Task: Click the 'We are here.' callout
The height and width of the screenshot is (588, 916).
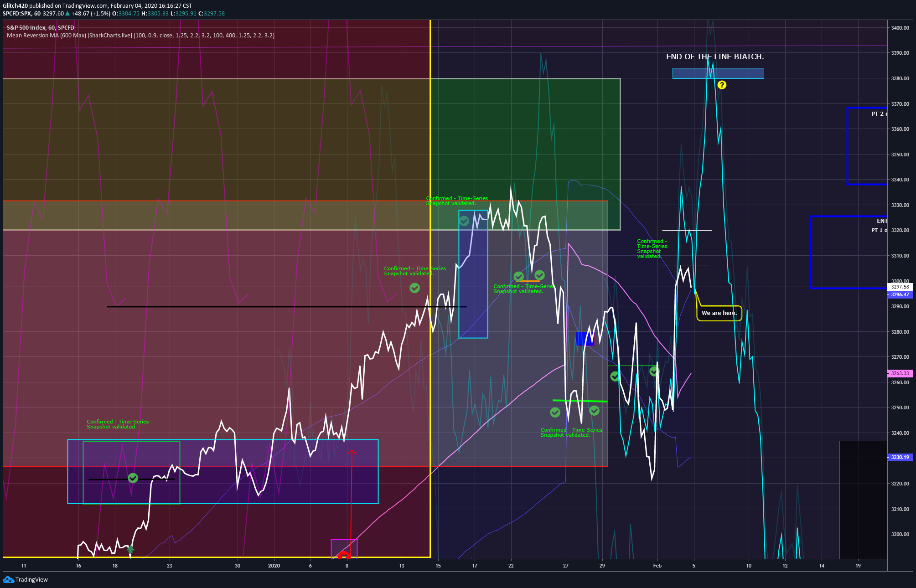Action: coord(719,313)
